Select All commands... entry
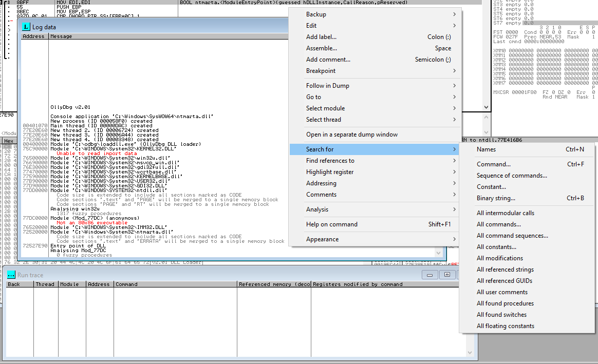This screenshot has height=364, width=598. (527, 224)
